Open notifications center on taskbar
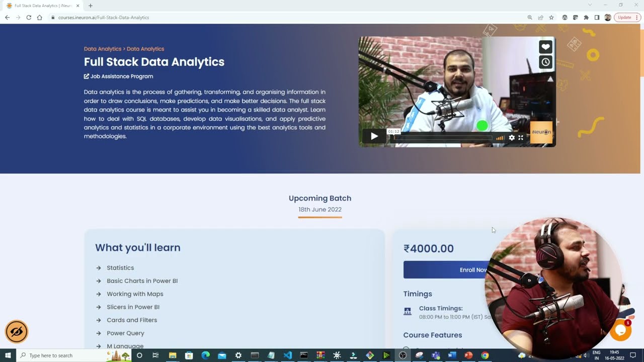Viewport: 644px width, 362px height. tap(633, 355)
